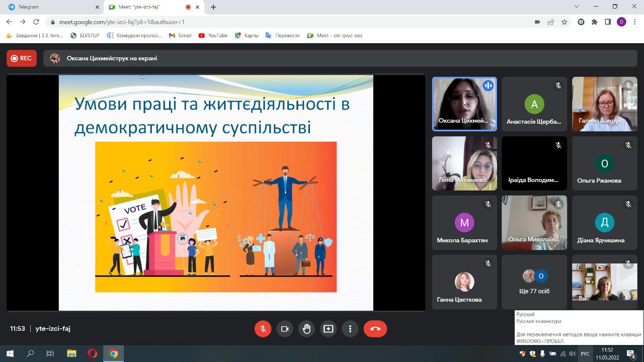Image resolution: width=644 pixels, height=362 pixels.
Task: Click the REC recording indicator
Action: [x=21, y=58]
